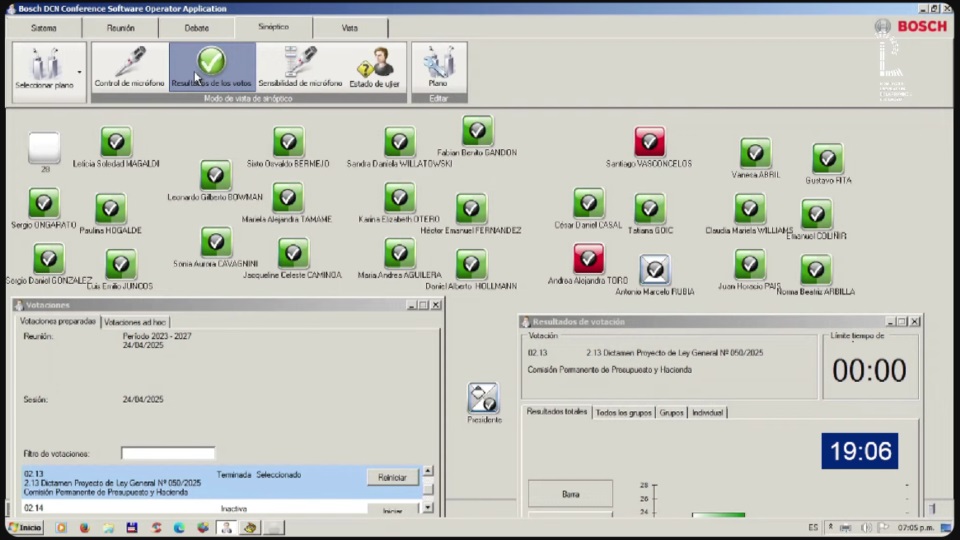
Task: Select Leonardo Gilberto BOWMAN seat icon
Action: [215, 176]
